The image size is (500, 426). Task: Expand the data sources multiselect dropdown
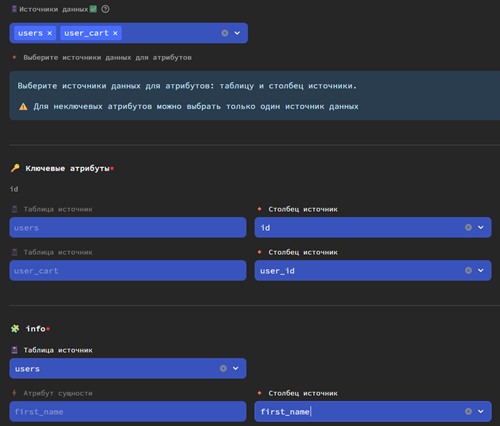click(237, 33)
